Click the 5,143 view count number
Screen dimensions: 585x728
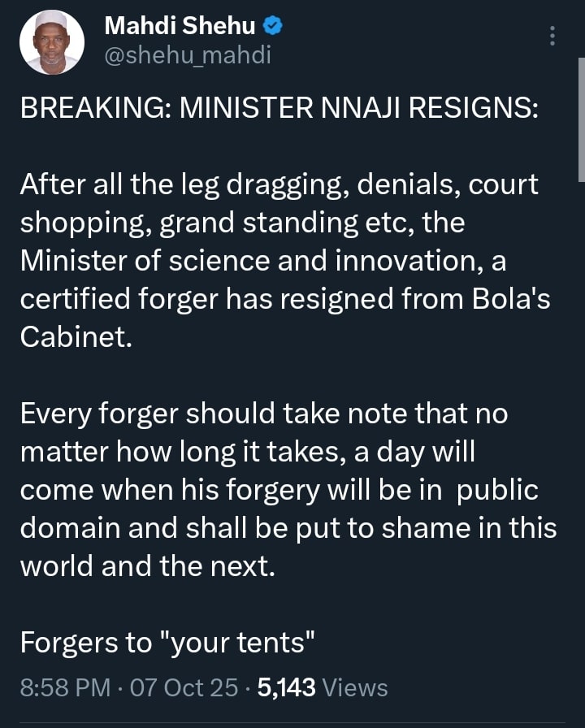click(x=285, y=688)
